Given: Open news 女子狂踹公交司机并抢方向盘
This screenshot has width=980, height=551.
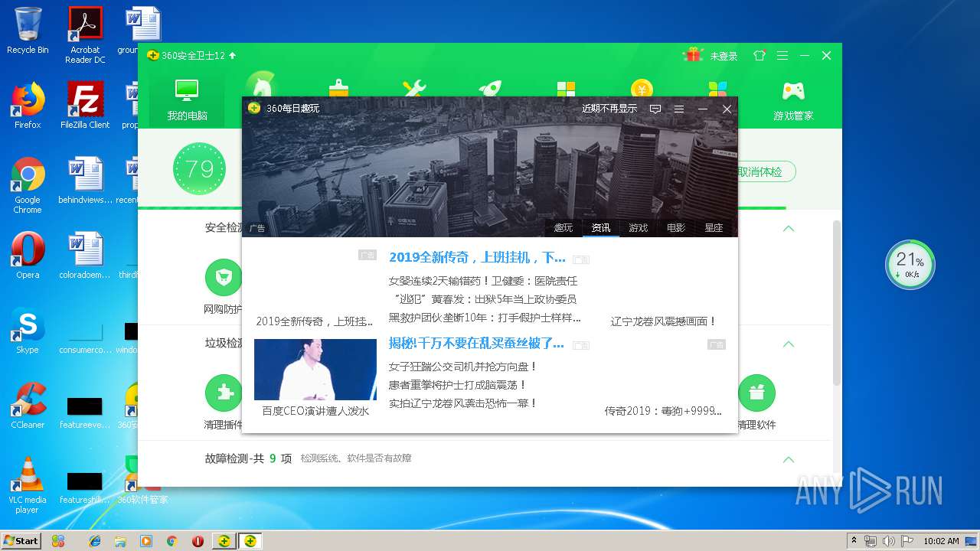Looking at the screenshot, I should tap(463, 367).
